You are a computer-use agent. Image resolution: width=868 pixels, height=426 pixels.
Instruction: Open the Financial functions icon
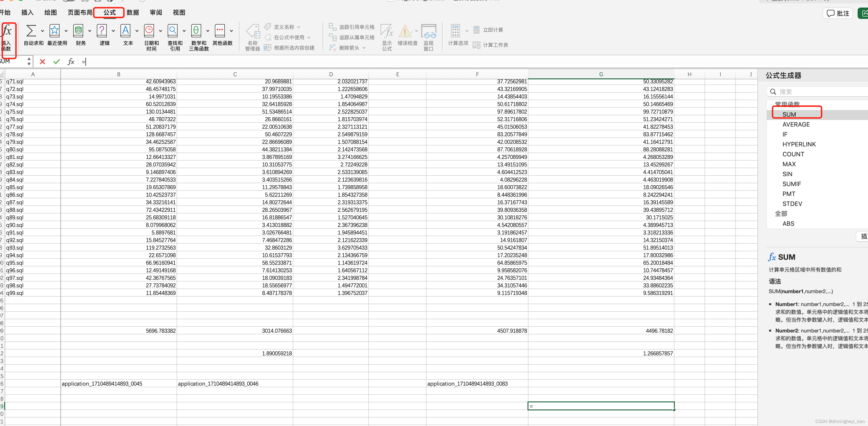click(78, 31)
